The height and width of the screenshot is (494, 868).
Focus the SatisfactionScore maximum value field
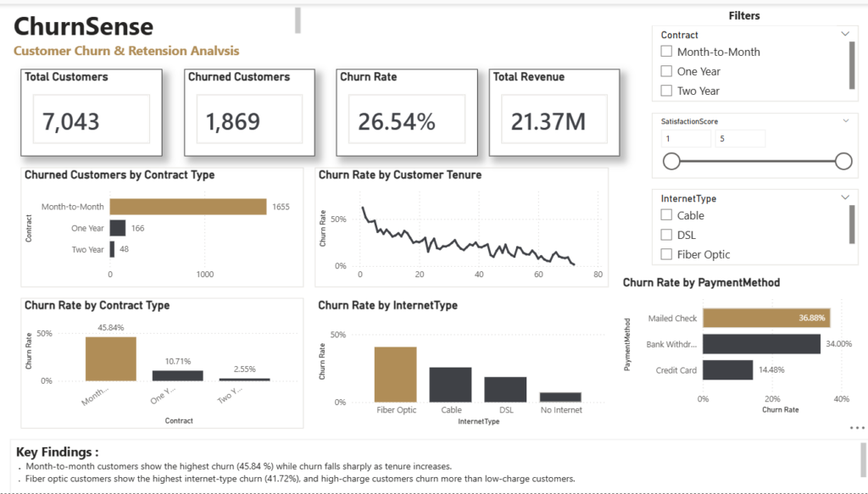pyautogui.click(x=740, y=138)
